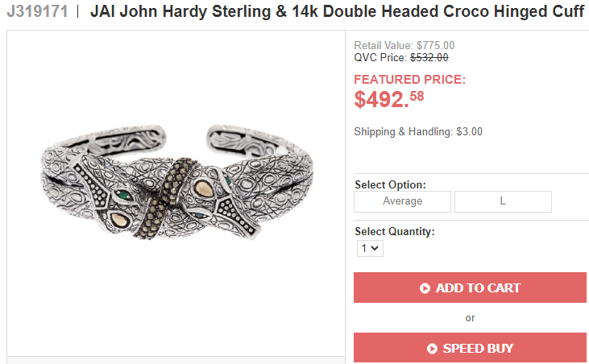Click the croco cuff bracelet product image
Viewport: 589px width, 364px height.
pos(176,193)
